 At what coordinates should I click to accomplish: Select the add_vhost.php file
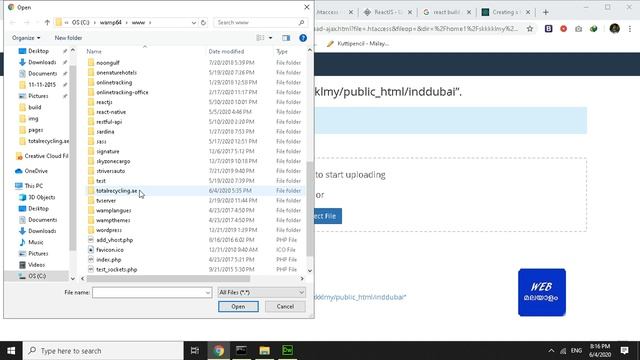point(114,240)
